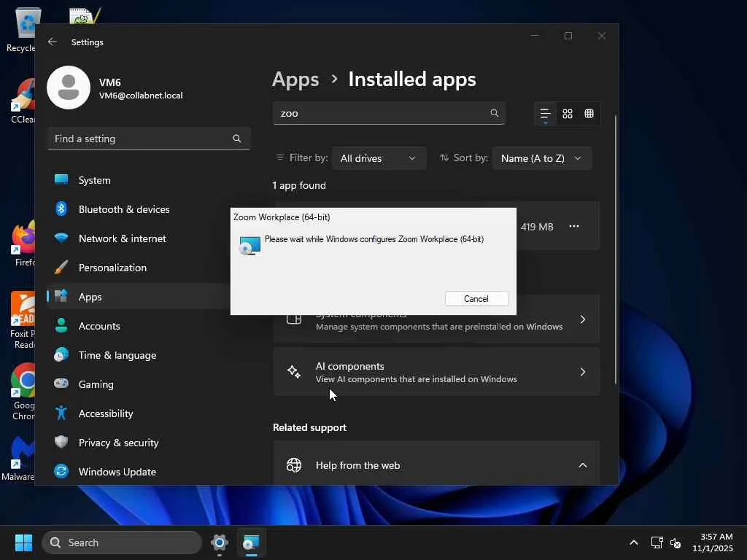747x560 pixels.
Task: Click the Accessibility figure icon
Action: coord(61,413)
